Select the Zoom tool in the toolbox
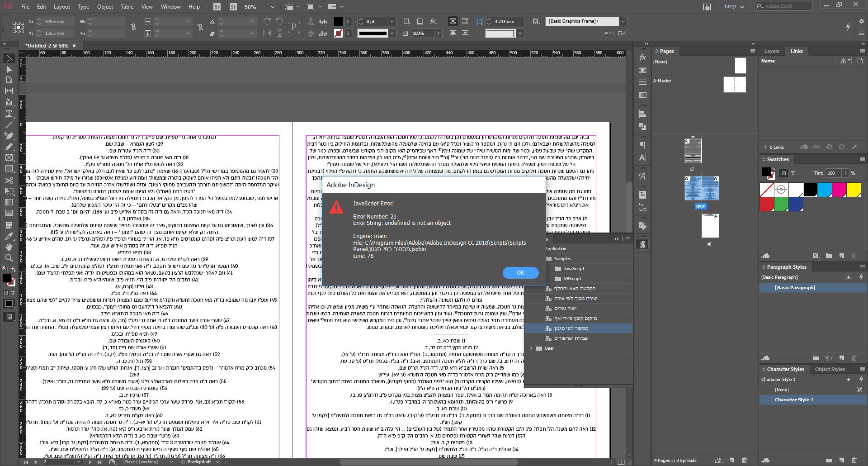Screen dimensions: 868x466 9,258
